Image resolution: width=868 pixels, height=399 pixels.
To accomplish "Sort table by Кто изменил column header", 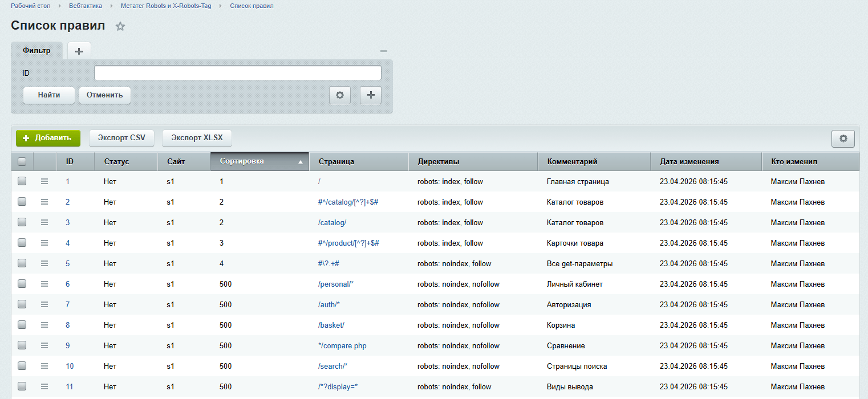I will [811, 161].
